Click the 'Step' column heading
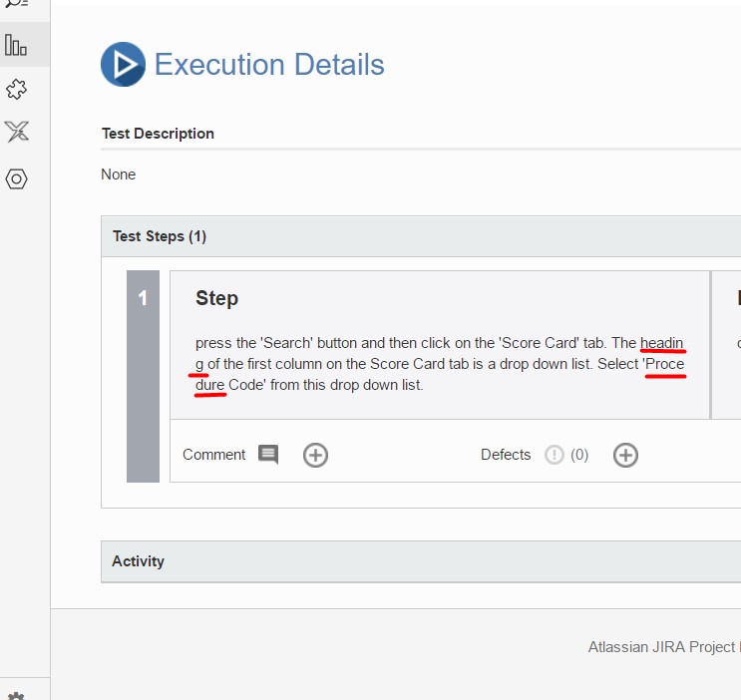This screenshot has width=741, height=700. (x=216, y=298)
